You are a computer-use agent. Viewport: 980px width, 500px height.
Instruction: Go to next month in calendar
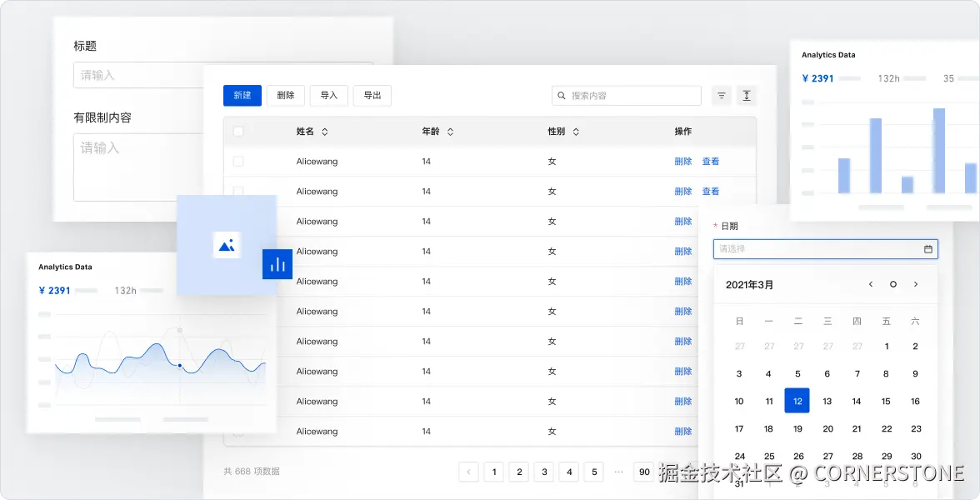point(916,284)
